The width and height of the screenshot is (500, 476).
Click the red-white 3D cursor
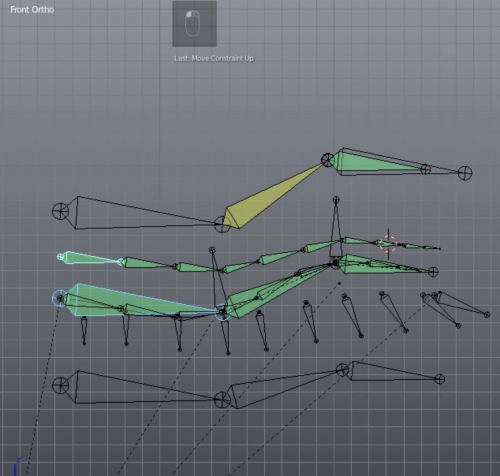pyautogui.click(x=388, y=244)
